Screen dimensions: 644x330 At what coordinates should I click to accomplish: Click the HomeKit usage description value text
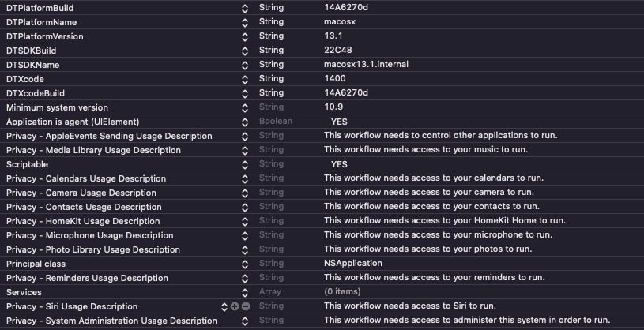click(x=445, y=221)
